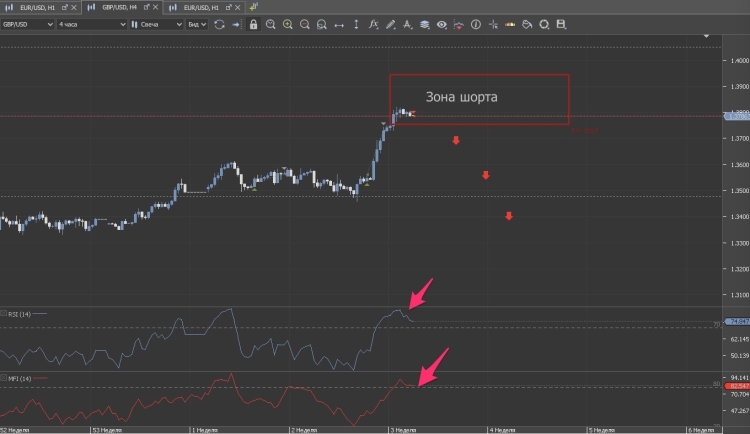Toggle the crosshair cursor tool
Image resolution: width=750 pixels, height=434 pixels.
493,24
